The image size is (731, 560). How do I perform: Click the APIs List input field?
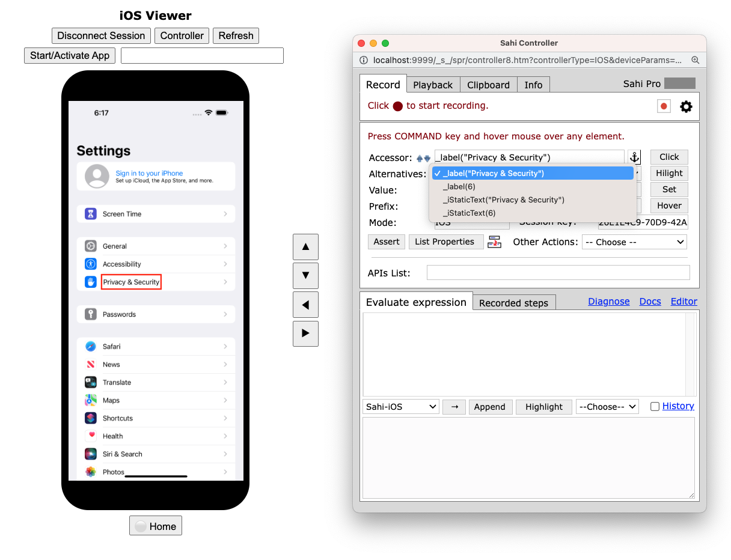pyautogui.click(x=558, y=273)
